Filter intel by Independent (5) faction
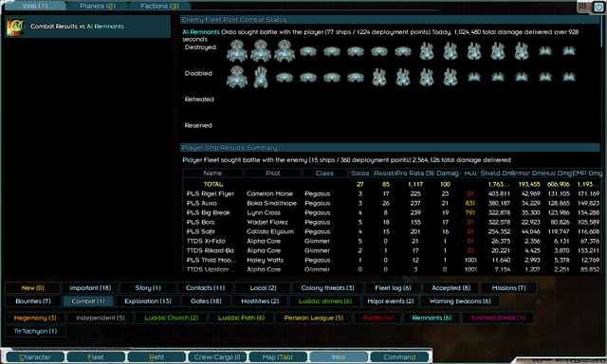 (101, 318)
